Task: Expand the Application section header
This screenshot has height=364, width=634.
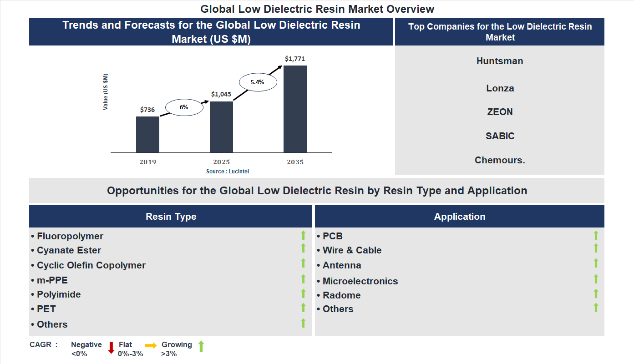Action: 460,216
